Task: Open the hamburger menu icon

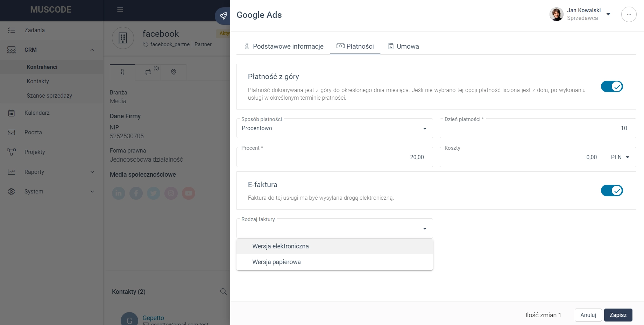Action: (120, 10)
